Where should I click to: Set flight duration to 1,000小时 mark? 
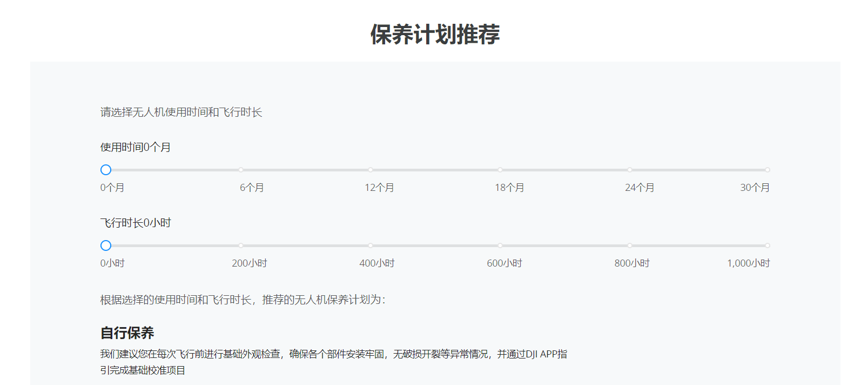tap(767, 245)
